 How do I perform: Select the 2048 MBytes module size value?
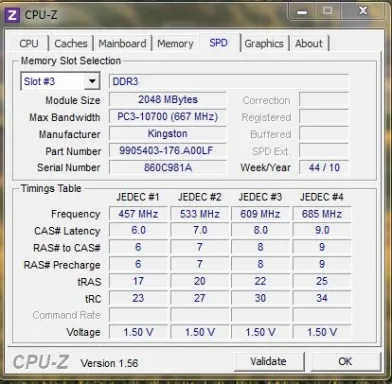pyautogui.click(x=168, y=100)
